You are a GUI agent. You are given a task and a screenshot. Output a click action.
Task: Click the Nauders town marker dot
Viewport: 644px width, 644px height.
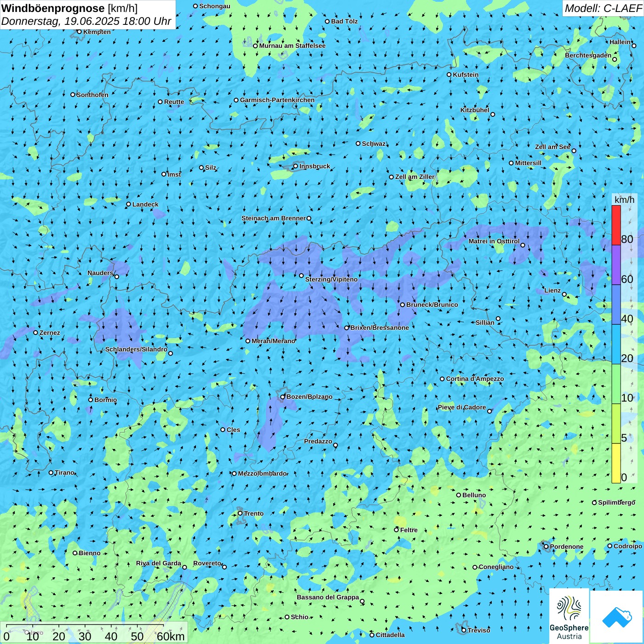tap(116, 276)
